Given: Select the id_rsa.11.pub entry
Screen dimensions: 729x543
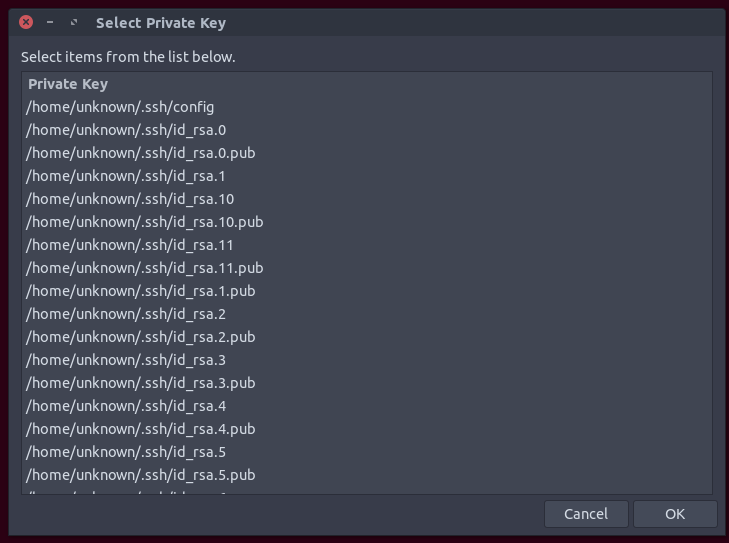Looking at the screenshot, I should [x=145, y=268].
